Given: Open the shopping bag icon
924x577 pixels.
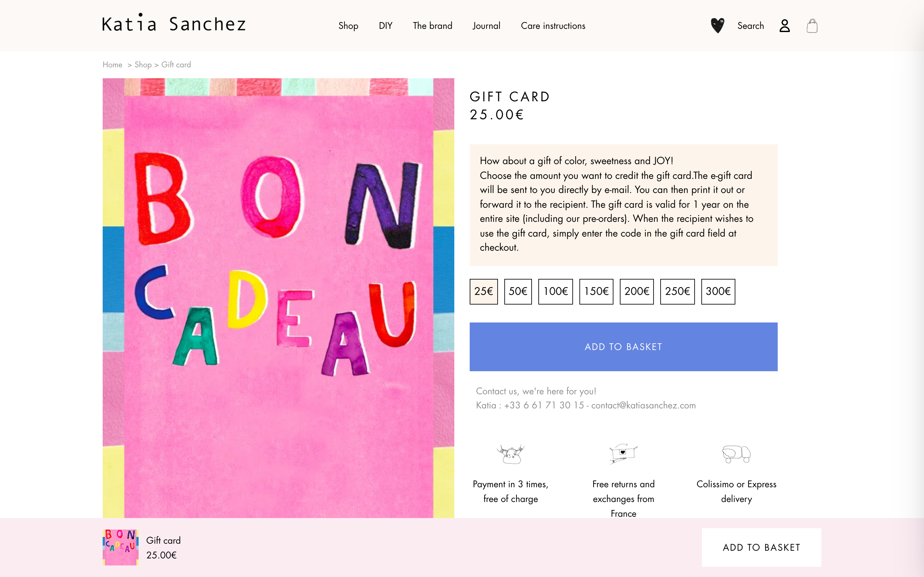Looking at the screenshot, I should (x=812, y=26).
